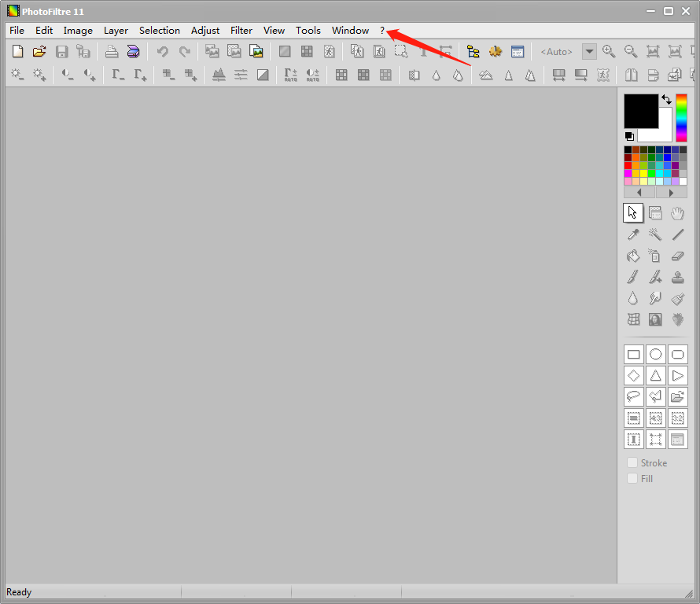This screenshot has height=604, width=700.
Task: Open the Filter menu
Action: [241, 31]
